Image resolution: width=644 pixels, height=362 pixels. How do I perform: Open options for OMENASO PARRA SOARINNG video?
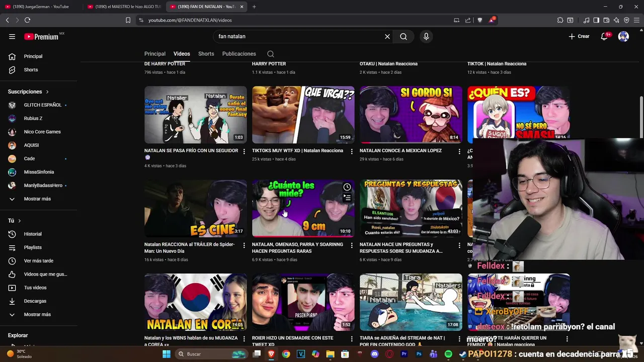(x=352, y=245)
